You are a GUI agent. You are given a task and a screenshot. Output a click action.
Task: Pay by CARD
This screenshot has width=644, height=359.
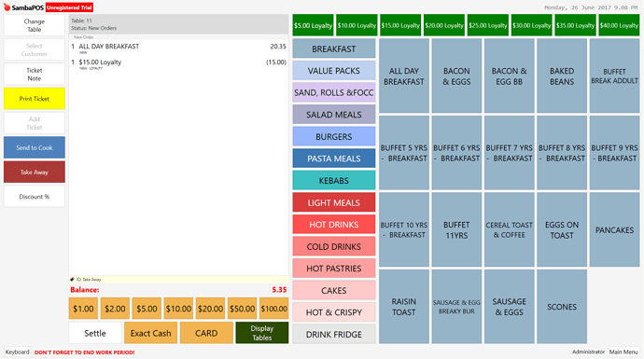pyautogui.click(x=206, y=333)
